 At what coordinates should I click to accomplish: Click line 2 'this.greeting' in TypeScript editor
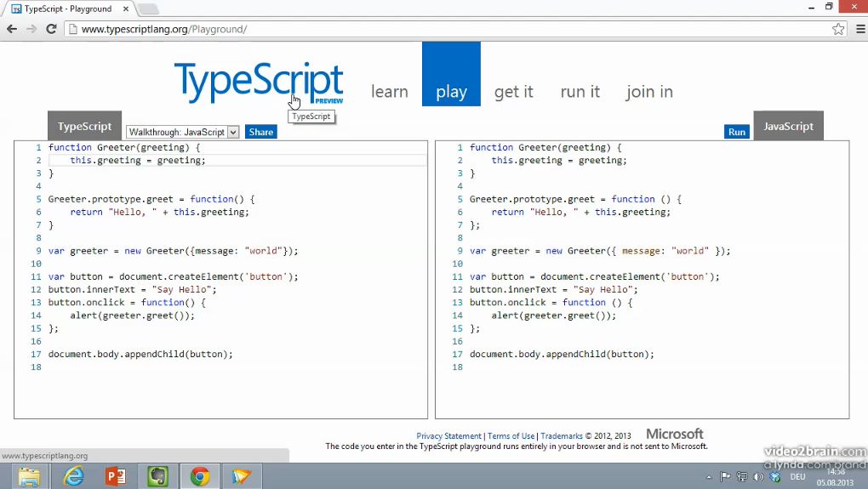click(x=106, y=161)
